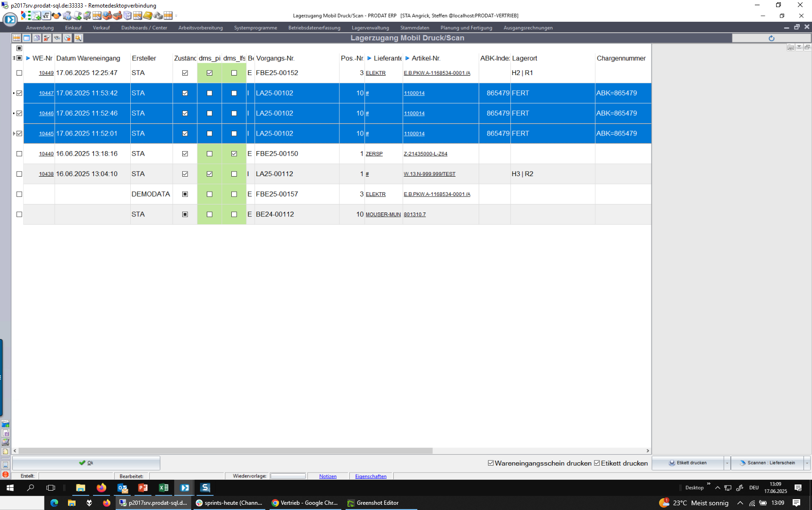The image size is (812, 510).
Task: Open the square root formula tool
Action: (46, 16)
